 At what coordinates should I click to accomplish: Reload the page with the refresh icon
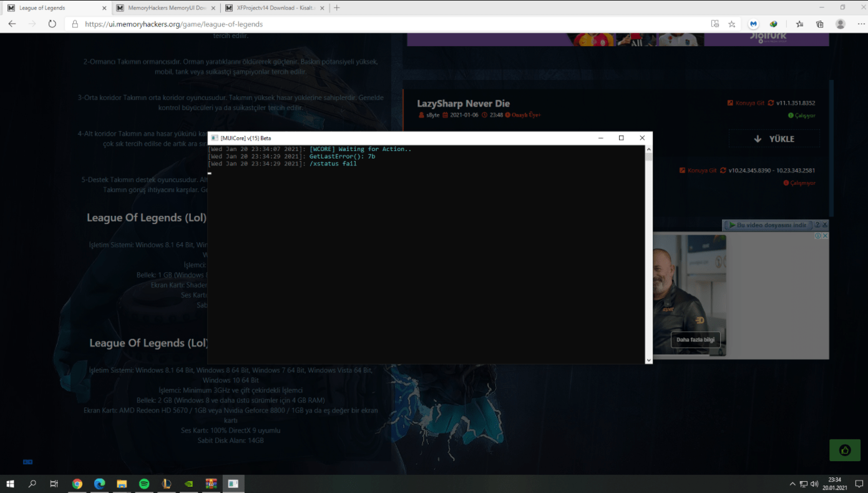click(52, 24)
